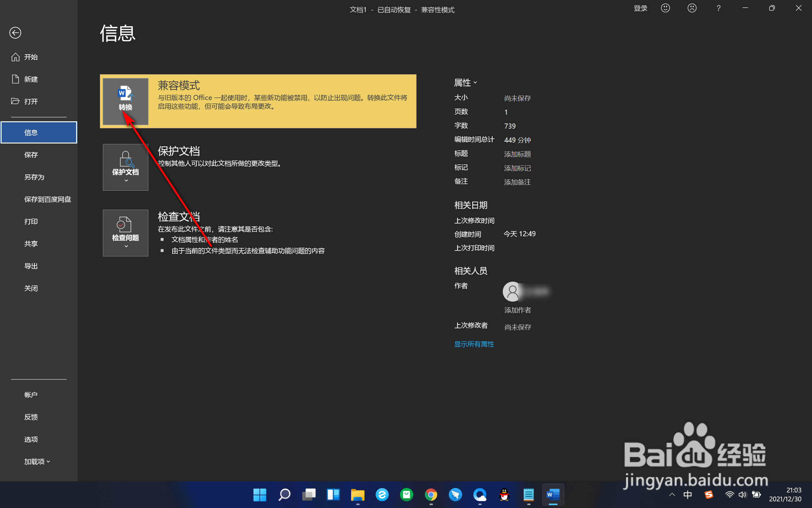Open the blue cloud app taskbar icon
The width and height of the screenshot is (812, 508).
coord(480,495)
